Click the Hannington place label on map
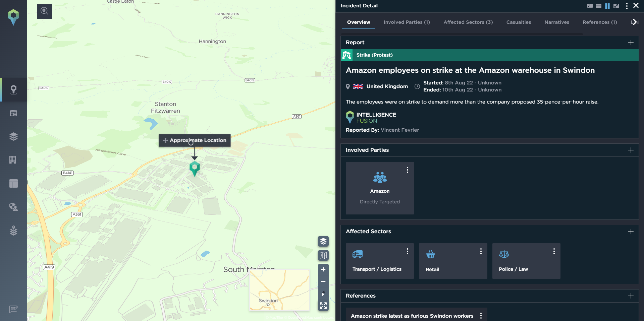The height and width of the screenshot is (321, 644). pos(212,42)
